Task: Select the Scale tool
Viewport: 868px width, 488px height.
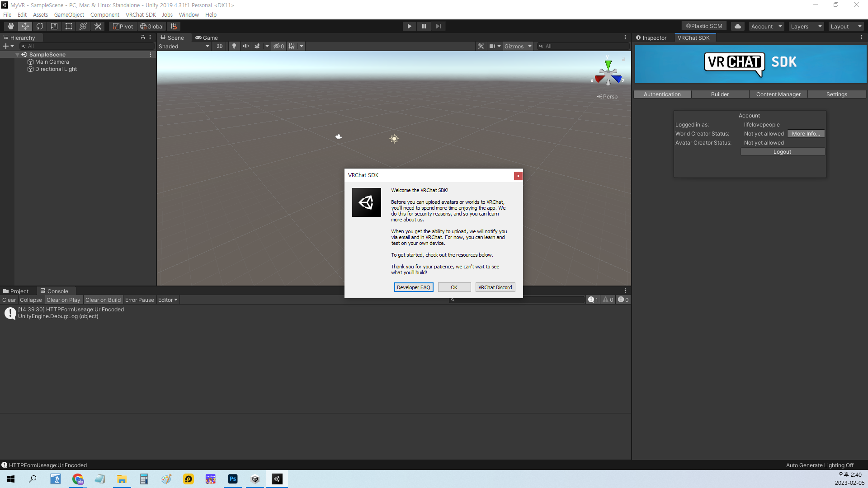Action: [x=54, y=26]
